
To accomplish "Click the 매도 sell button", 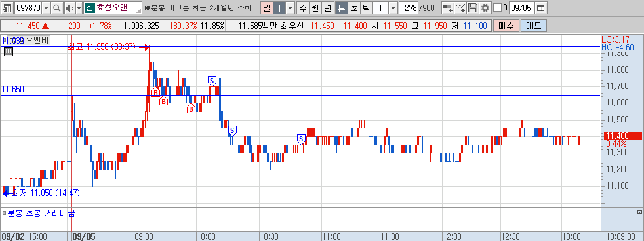I will tap(534, 26).
